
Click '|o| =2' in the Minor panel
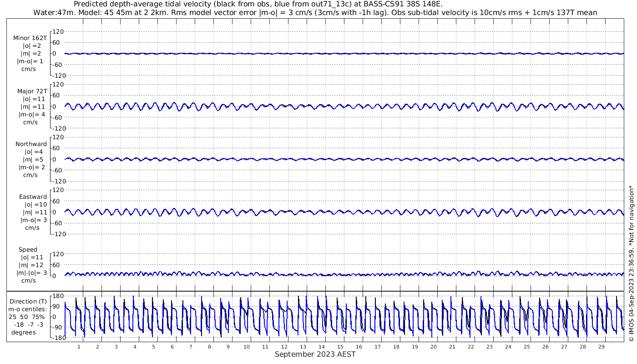click(31, 46)
